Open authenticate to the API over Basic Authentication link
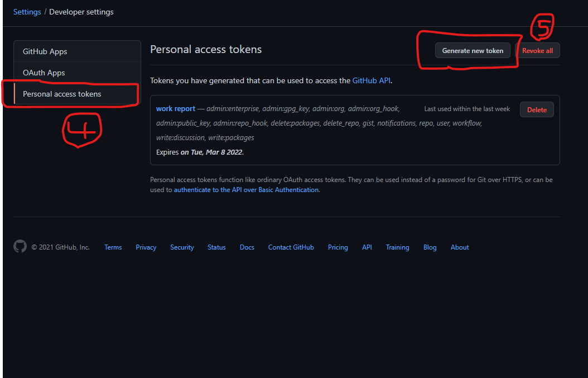This screenshot has width=588, height=378. click(x=246, y=190)
